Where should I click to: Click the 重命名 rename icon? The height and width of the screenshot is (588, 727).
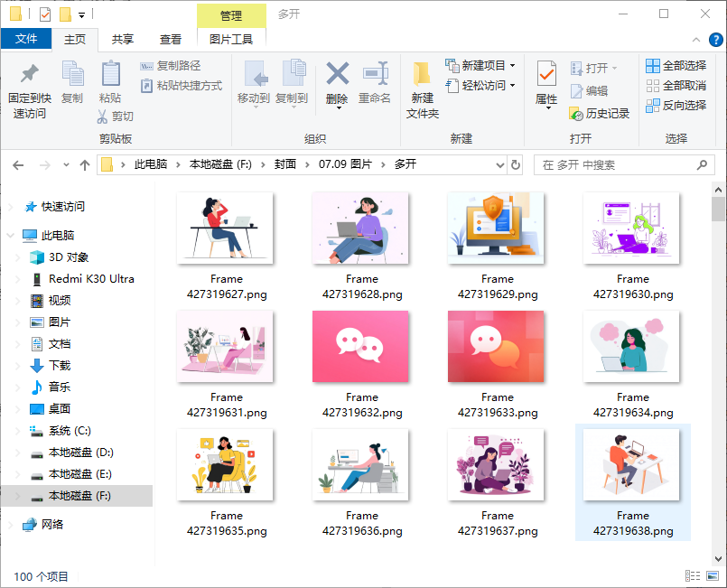(375, 73)
